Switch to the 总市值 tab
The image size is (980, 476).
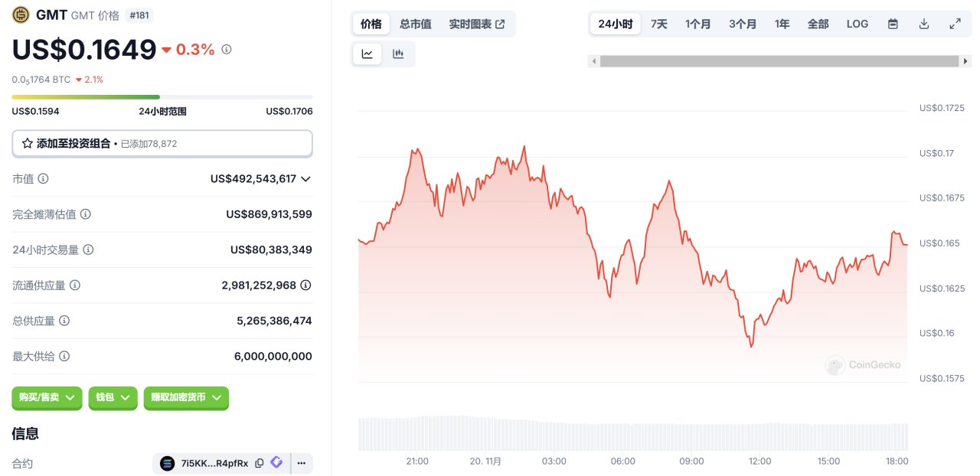(416, 24)
